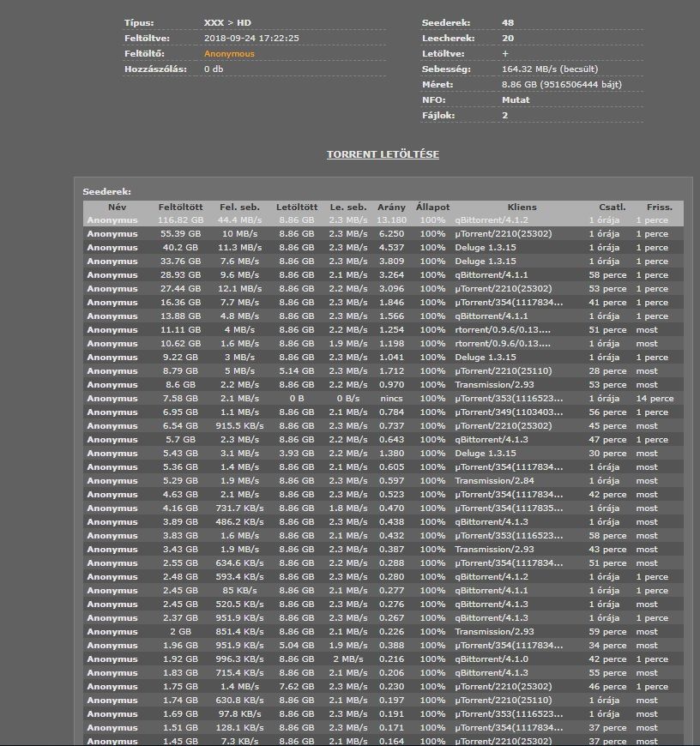Click the plus sign next to Letöltve
Viewport: 700px width, 746px height.
(x=505, y=54)
